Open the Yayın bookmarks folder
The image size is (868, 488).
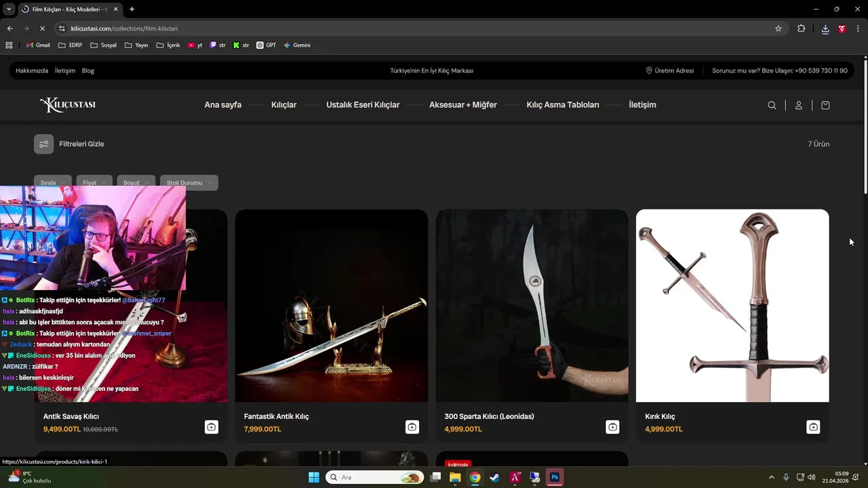click(136, 45)
